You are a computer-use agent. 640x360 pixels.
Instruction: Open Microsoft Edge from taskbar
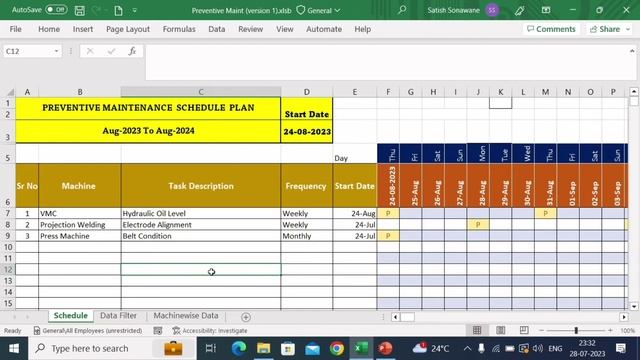pyautogui.click(x=239, y=349)
